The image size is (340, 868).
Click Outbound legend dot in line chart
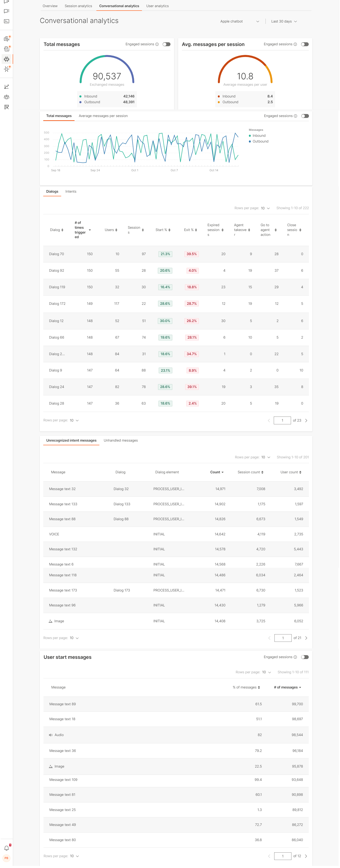click(x=250, y=142)
